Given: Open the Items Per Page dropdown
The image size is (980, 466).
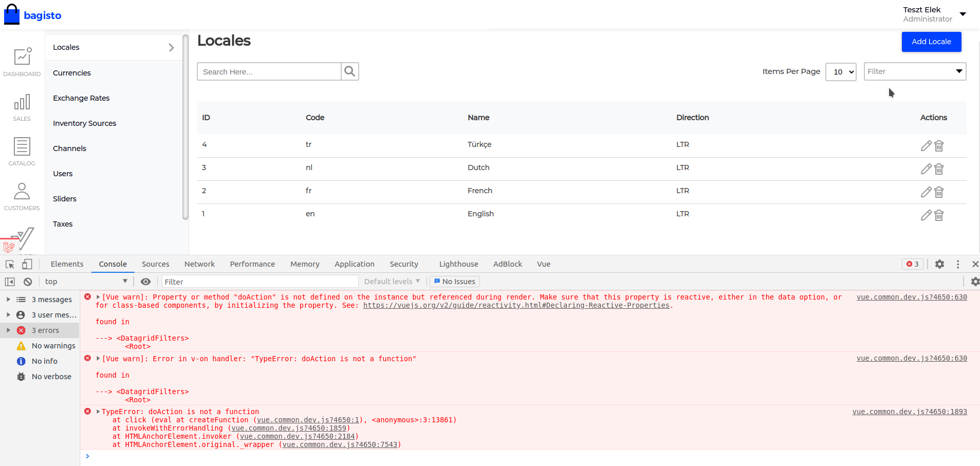Looking at the screenshot, I should point(841,72).
